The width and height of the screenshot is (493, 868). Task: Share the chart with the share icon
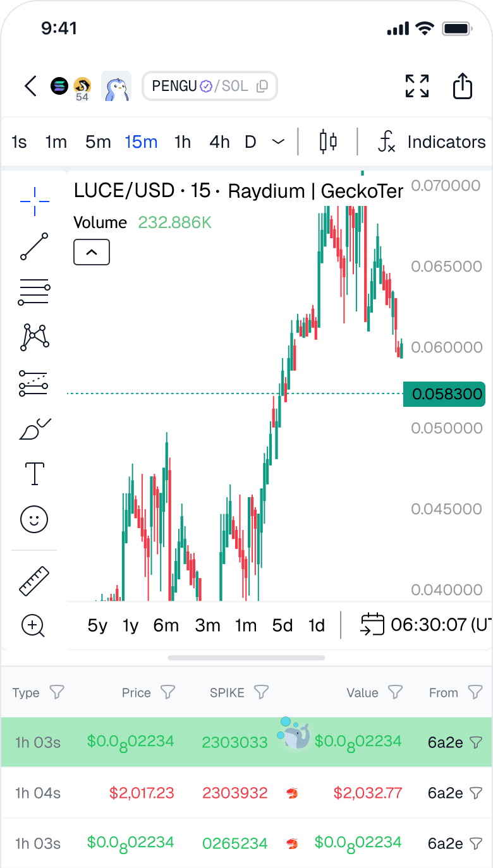coord(463,86)
